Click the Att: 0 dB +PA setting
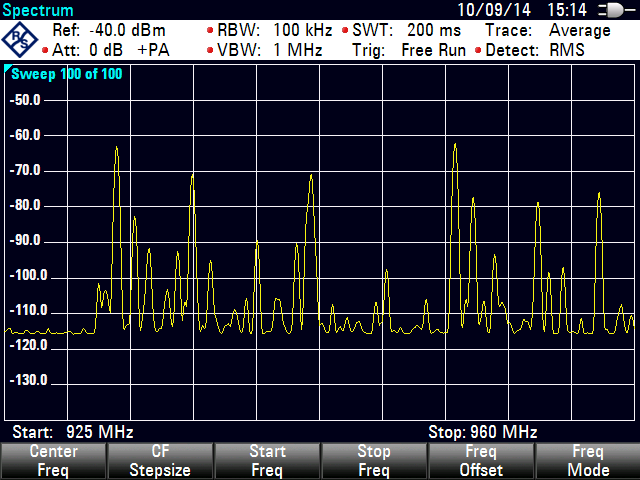 point(111,50)
